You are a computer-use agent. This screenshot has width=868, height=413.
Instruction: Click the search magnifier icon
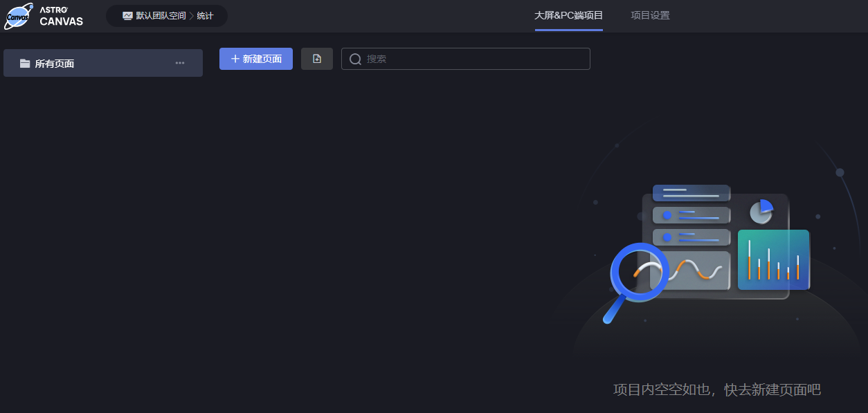355,59
